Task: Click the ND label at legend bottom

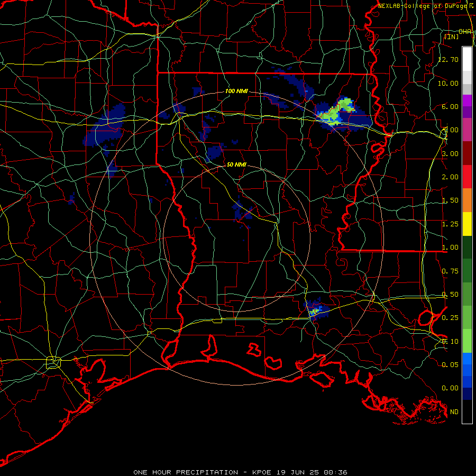Action: tap(454, 412)
